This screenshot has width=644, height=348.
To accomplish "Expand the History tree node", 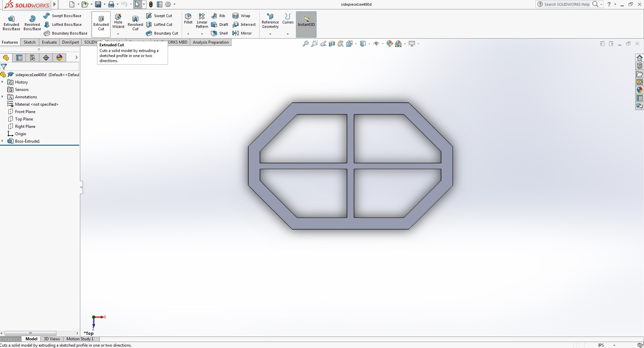I will coord(3,82).
